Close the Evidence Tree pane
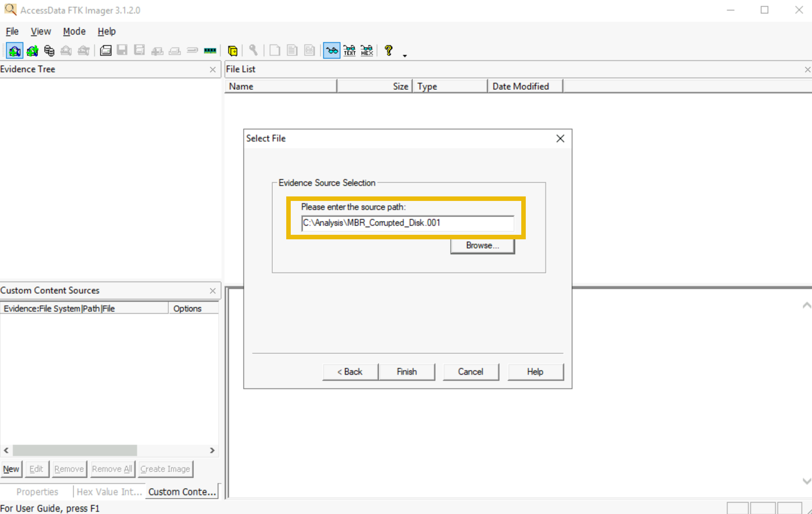 (x=213, y=70)
